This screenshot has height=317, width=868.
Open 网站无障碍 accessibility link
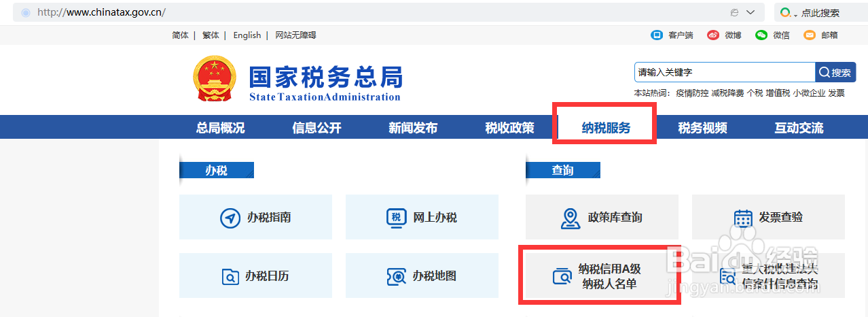pos(295,35)
